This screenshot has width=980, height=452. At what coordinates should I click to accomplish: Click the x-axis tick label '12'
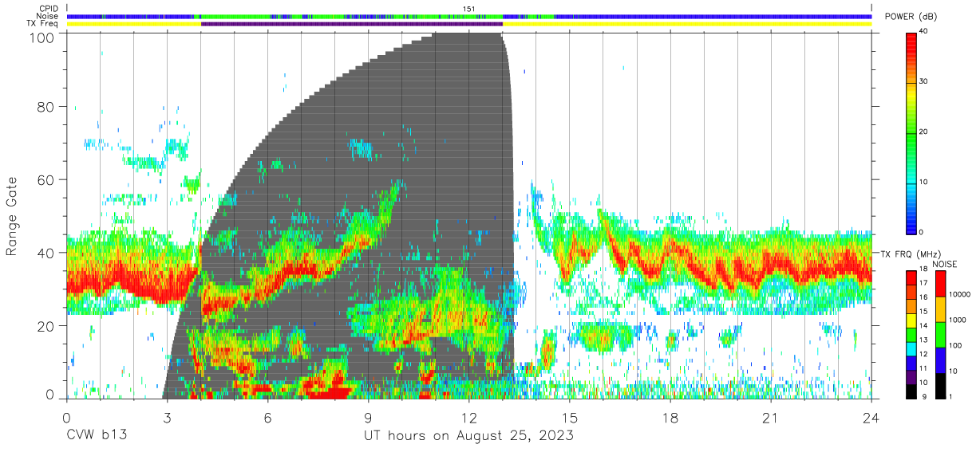(468, 419)
